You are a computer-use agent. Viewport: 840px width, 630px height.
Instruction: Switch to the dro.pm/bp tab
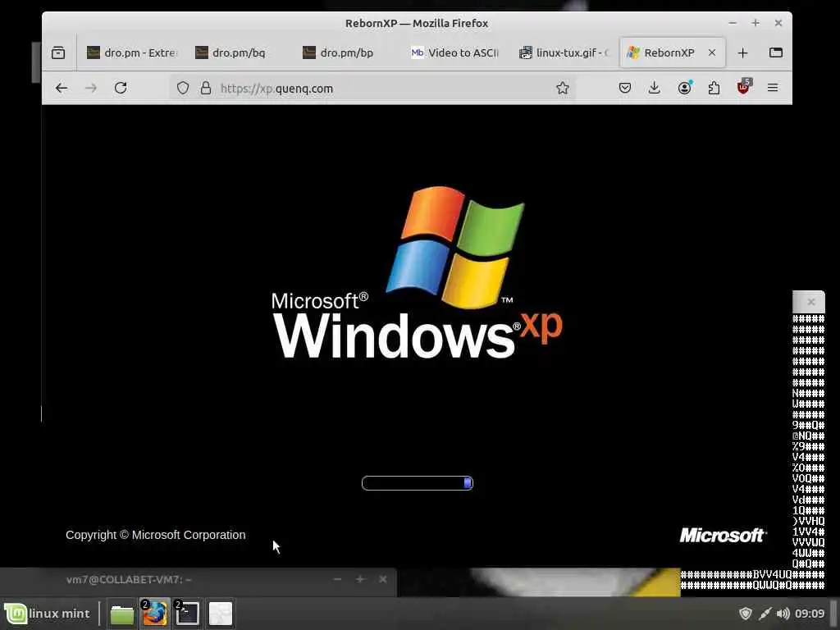pos(347,52)
